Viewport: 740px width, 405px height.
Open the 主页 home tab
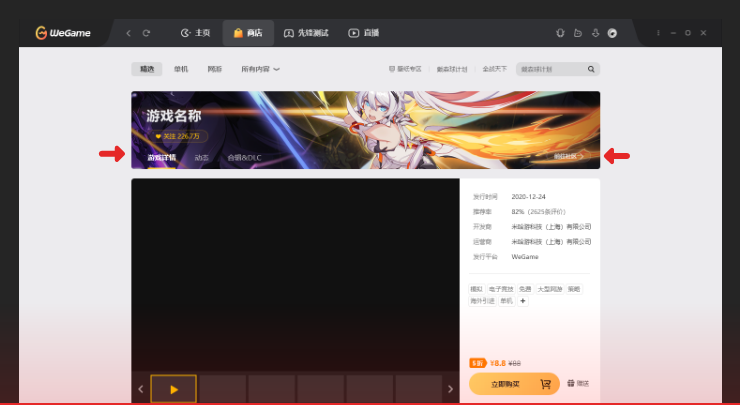[x=195, y=33]
